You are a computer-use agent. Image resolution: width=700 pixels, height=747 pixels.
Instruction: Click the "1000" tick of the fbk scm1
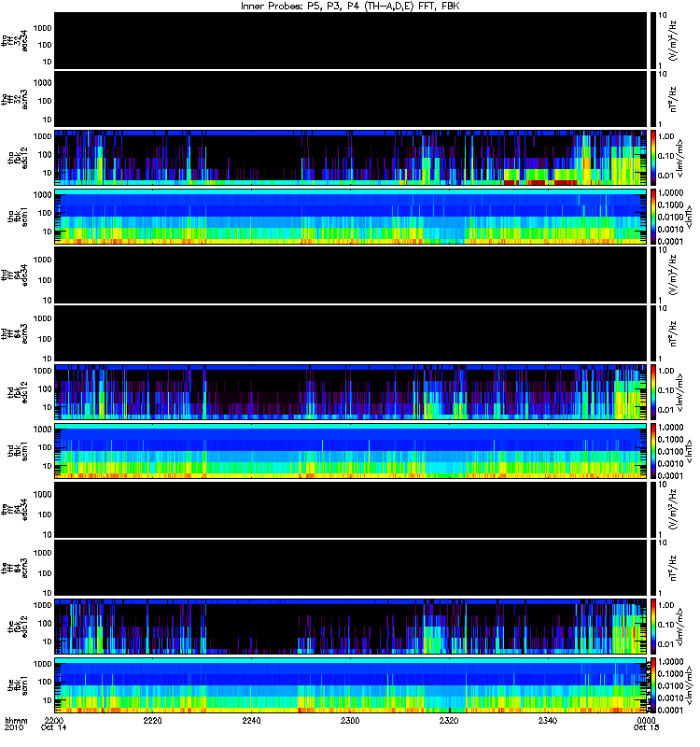click(42, 664)
